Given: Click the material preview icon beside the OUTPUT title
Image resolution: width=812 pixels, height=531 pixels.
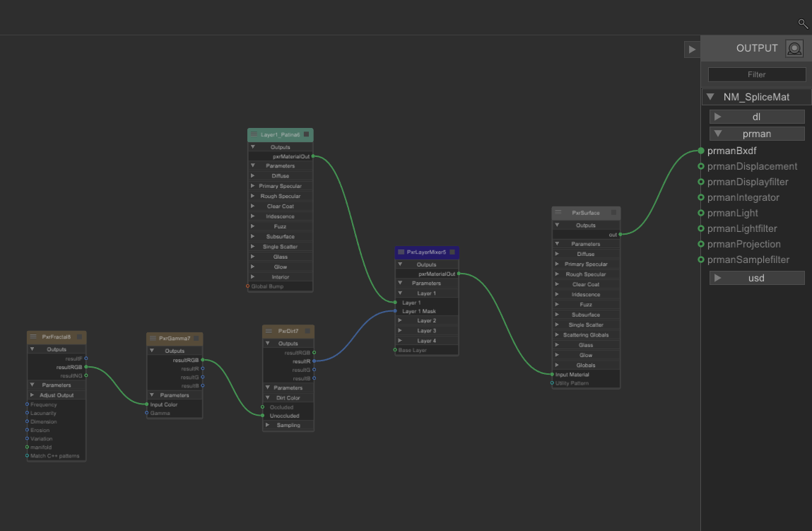Looking at the screenshot, I should pyautogui.click(x=794, y=48).
